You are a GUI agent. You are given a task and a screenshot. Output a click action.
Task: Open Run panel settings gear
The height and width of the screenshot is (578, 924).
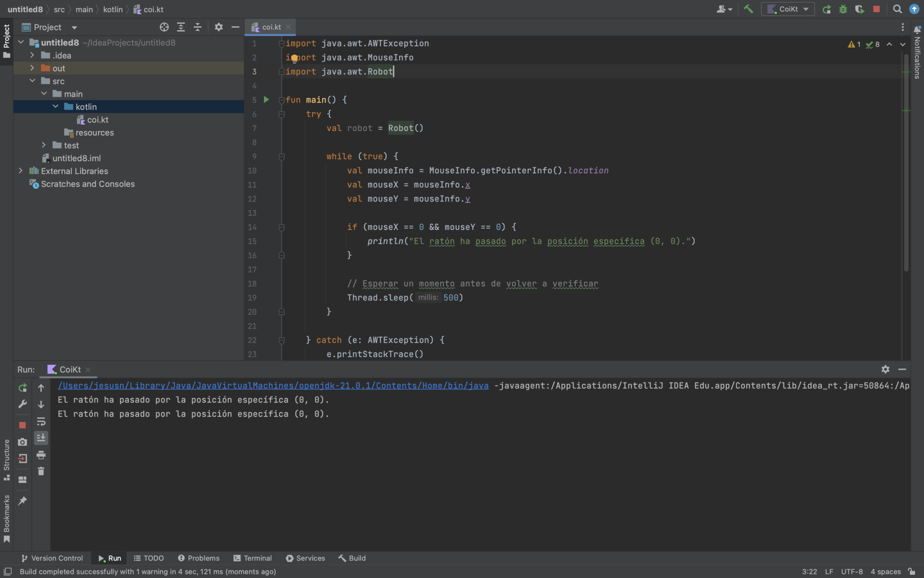pyautogui.click(x=886, y=369)
